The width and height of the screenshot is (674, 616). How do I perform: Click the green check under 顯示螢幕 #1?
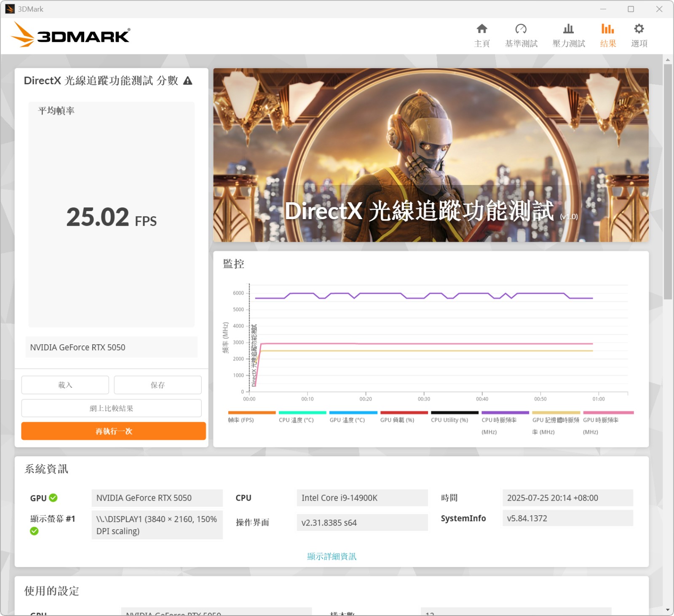(x=34, y=531)
